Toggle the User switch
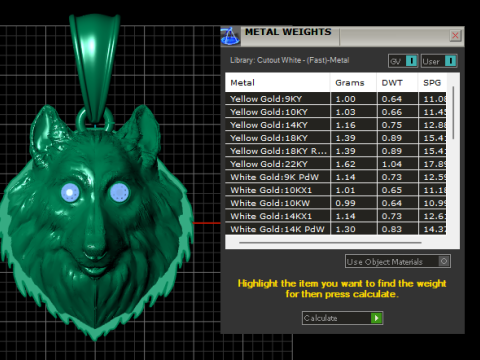Viewport: 480px width, 360px height. 439,61
